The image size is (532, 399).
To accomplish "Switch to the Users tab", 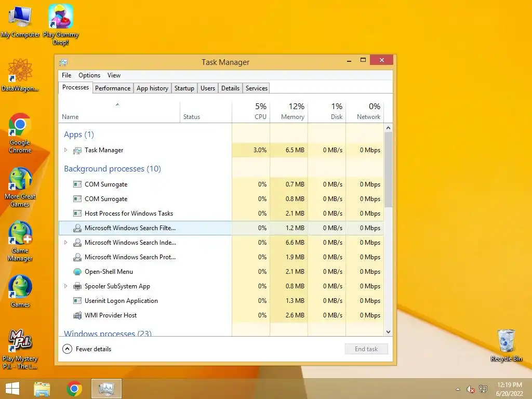I will pos(208,88).
